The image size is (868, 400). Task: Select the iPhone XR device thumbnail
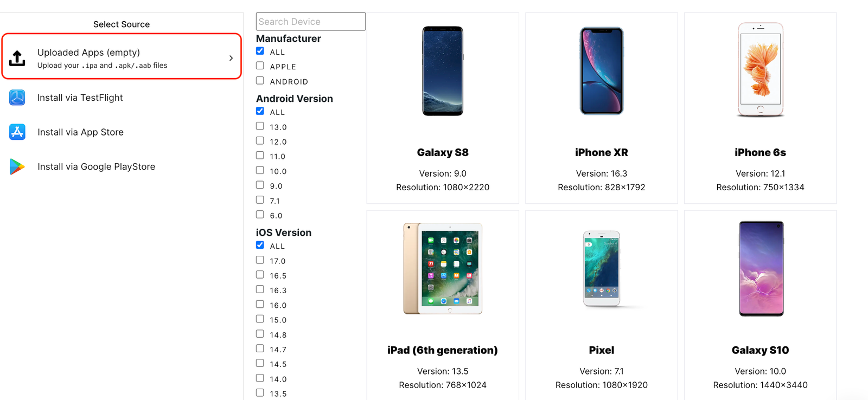[x=601, y=71]
